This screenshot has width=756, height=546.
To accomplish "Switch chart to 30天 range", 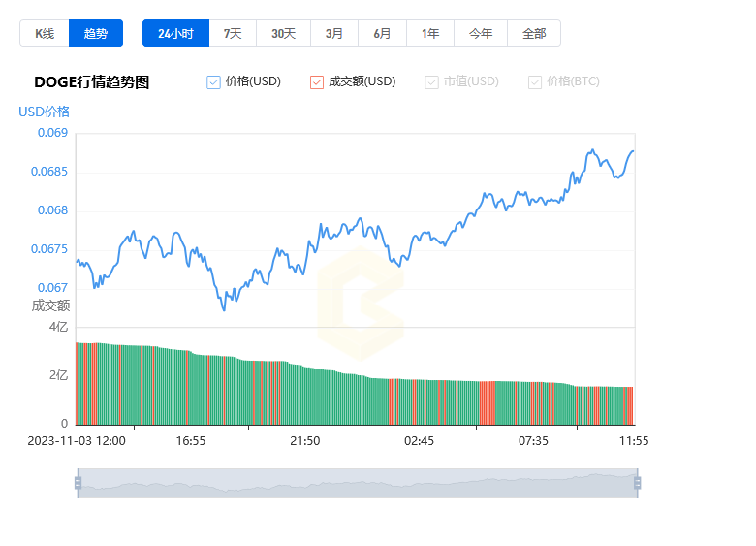I will [283, 33].
